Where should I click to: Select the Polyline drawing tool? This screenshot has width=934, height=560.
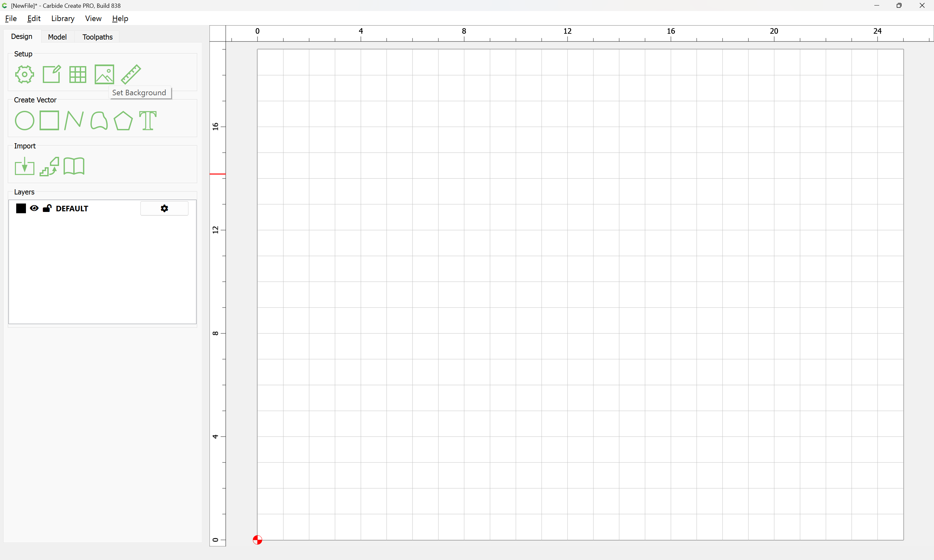[x=74, y=121]
